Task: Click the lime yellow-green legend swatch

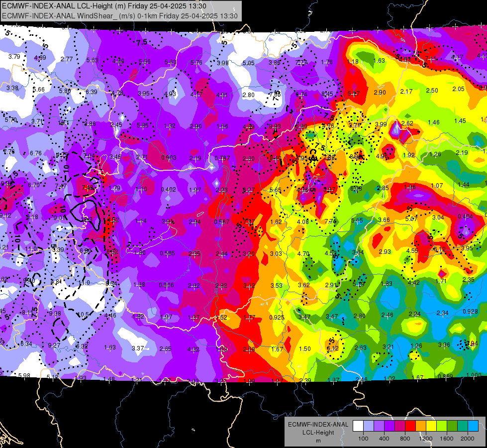Action: pyautogui.click(x=442, y=426)
